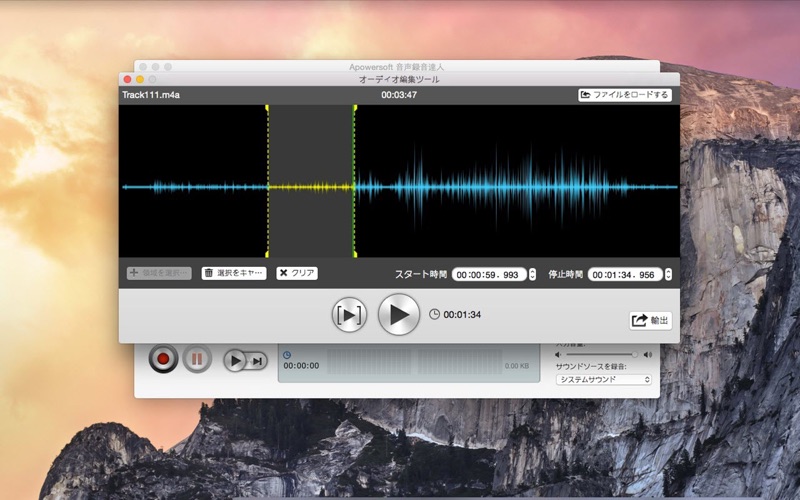Click the クリア clear button

[297, 273]
